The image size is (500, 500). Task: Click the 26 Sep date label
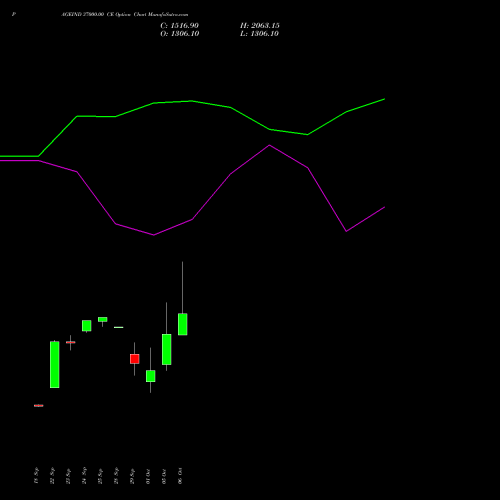pos(116,476)
